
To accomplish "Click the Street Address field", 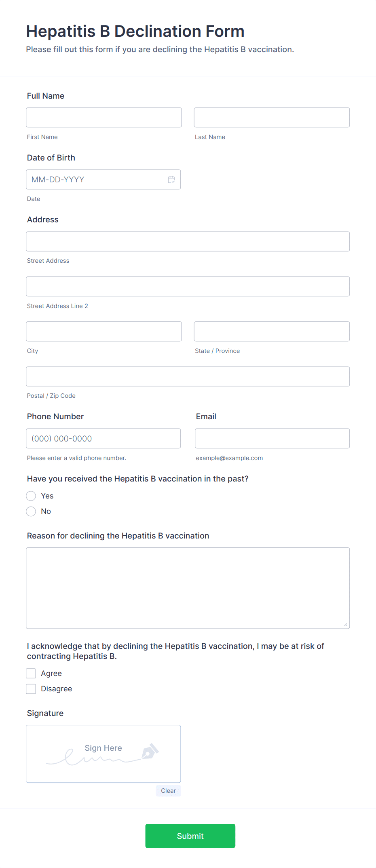I will pyautogui.click(x=188, y=241).
